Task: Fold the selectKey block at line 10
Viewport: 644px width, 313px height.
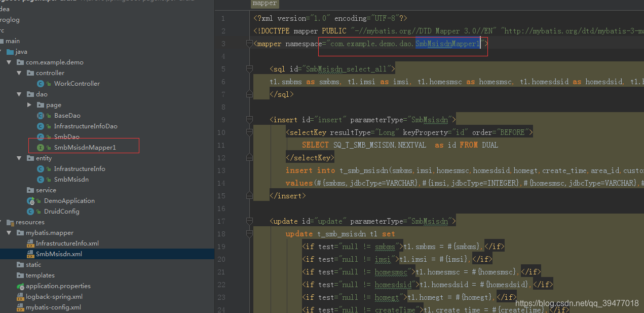Action: tap(249, 132)
